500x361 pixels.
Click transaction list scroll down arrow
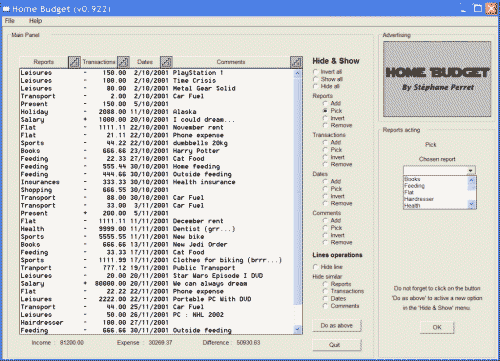click(298, 330)
